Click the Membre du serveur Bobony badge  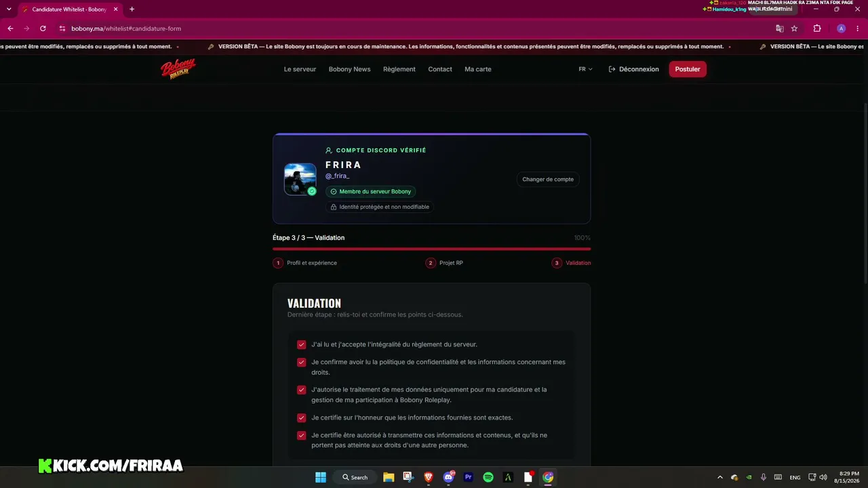(370, 192)
